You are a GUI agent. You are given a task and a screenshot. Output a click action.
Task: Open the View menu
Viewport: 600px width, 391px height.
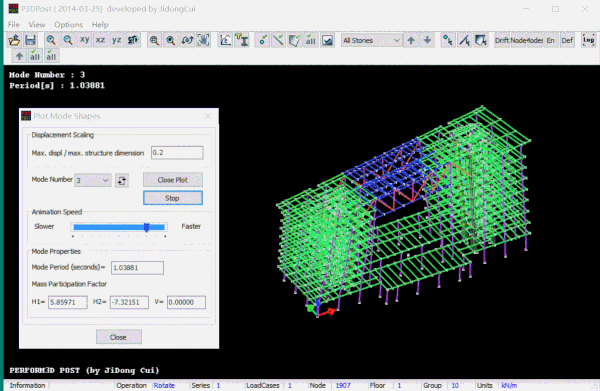click(x=37, y=24)
